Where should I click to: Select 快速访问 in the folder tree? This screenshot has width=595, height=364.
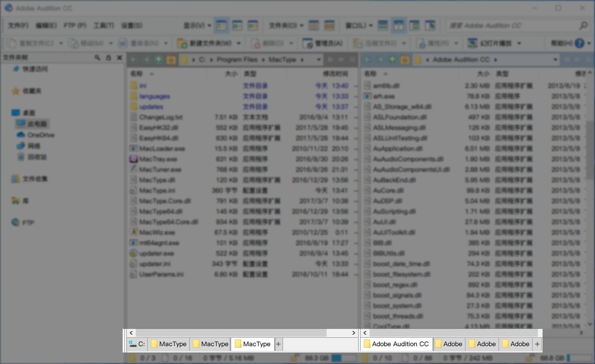31,69
